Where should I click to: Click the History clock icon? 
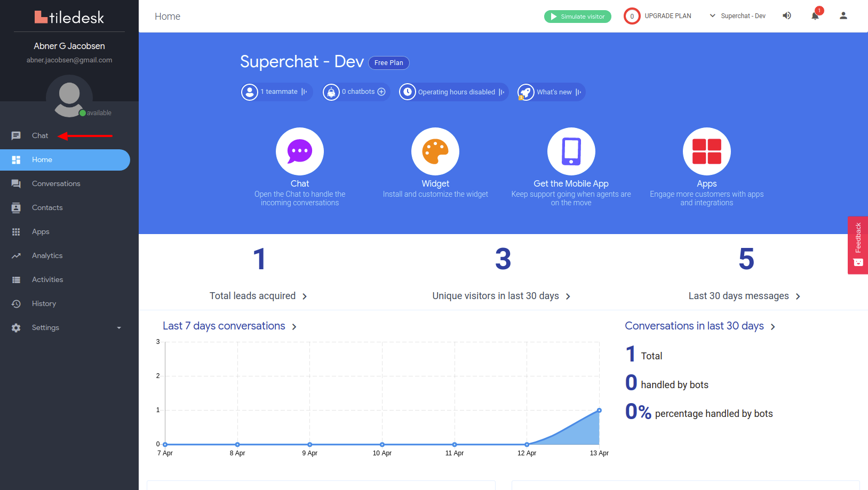(16, 304)
